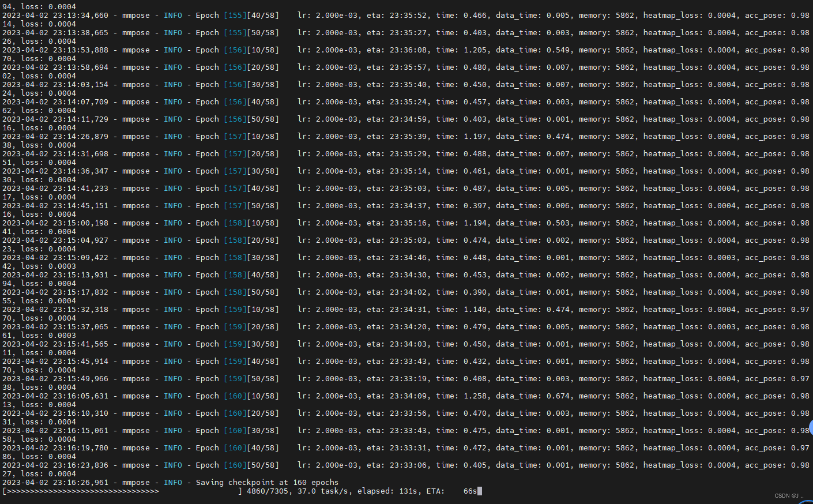Click the epoch label "[159][40/58]"
This screenshot has height=504, width=813.
(251, 362)
